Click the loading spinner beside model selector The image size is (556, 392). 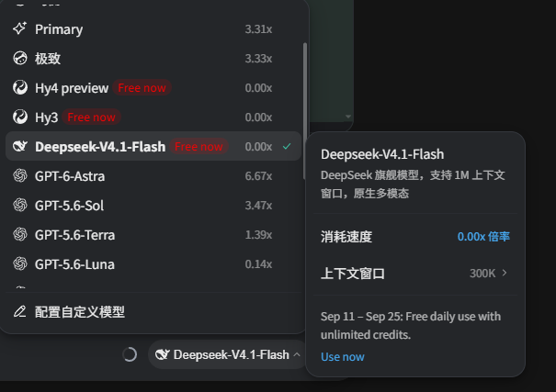pyautogui.click(x=130, y=354)
